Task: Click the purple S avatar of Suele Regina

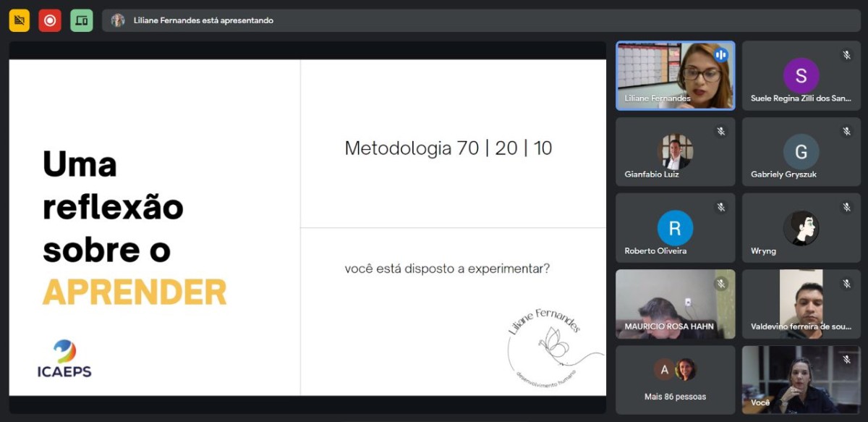Action: (801, 75)
